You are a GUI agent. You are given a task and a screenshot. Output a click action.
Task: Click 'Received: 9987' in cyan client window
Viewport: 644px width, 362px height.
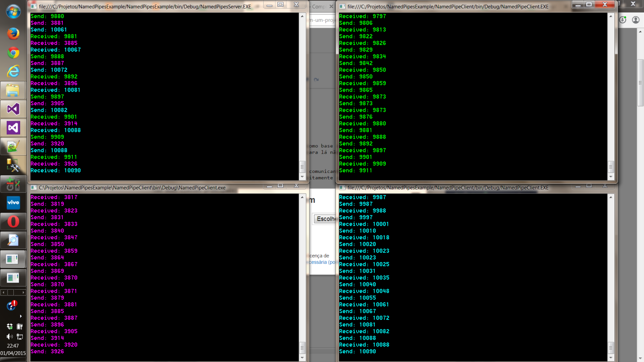point(362,197)
